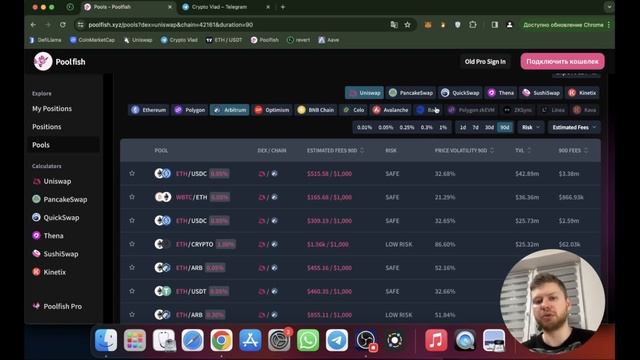Open Uniswap calculator in sidebar

(51, 181)
